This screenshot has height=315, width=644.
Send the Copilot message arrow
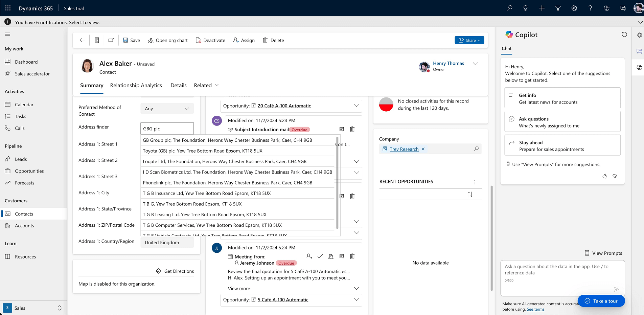click(x=617, y=289)
